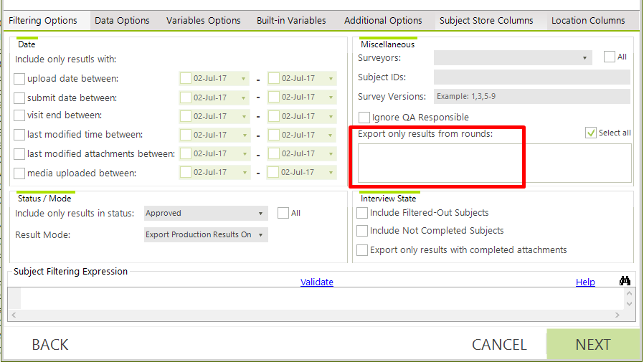Click expression scrollbar up arrow
Image resolution: width=644 pixels, height=362 pixels.
(x=629, y=293)
